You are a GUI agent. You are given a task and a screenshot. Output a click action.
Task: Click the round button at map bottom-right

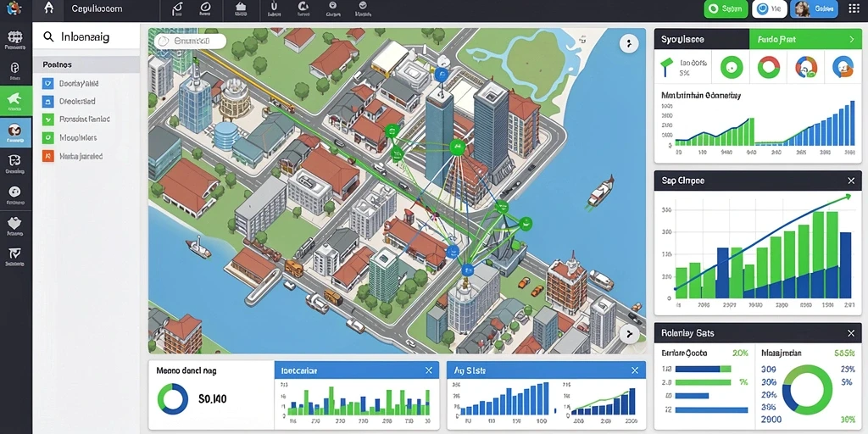click(629, 333)
